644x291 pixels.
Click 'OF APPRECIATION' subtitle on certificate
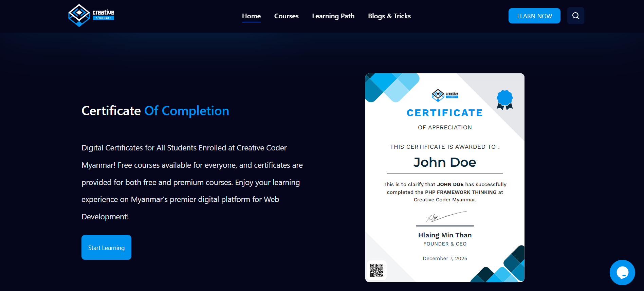tap(445, 127)
